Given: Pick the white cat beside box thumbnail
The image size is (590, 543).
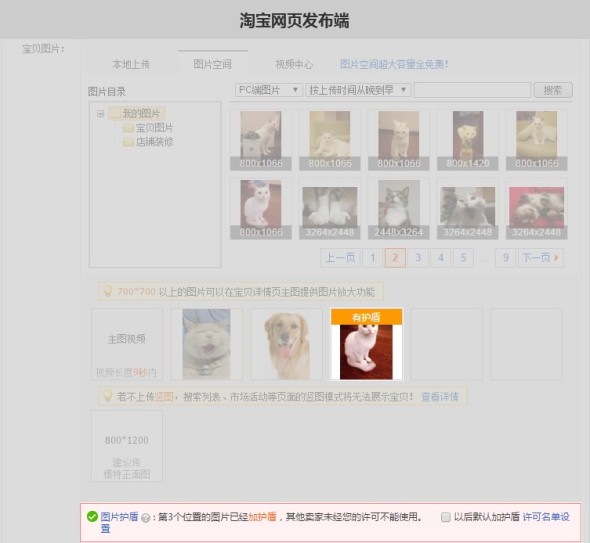Looking at the screenshot, I should tap(261, 140).
